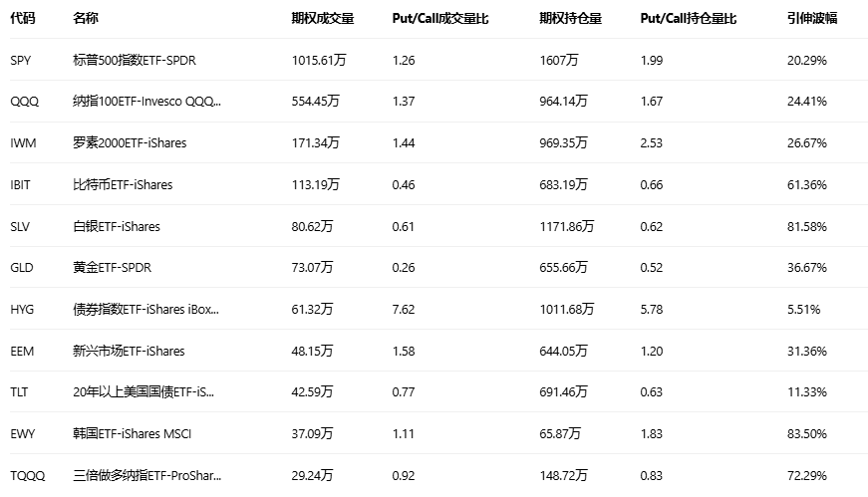Screen dimensions: 868x497
Task: Select the TQQQ ticker code
Action: pos(28,476)
